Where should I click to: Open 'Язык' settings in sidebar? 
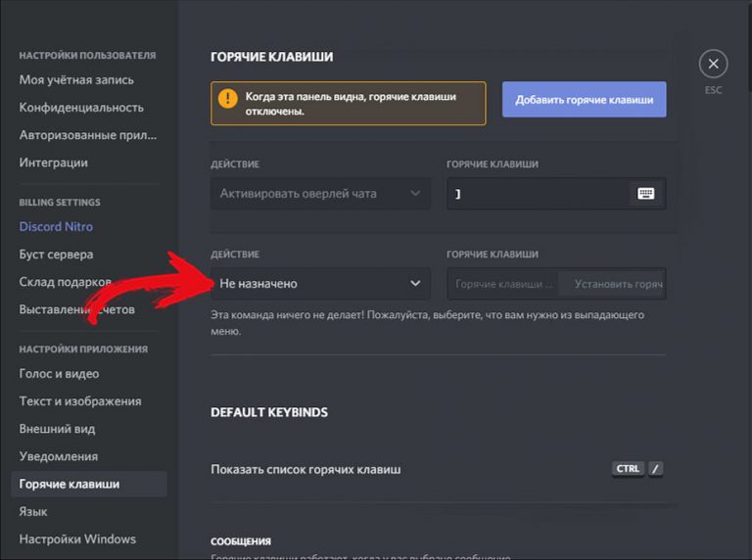point(33,511)
